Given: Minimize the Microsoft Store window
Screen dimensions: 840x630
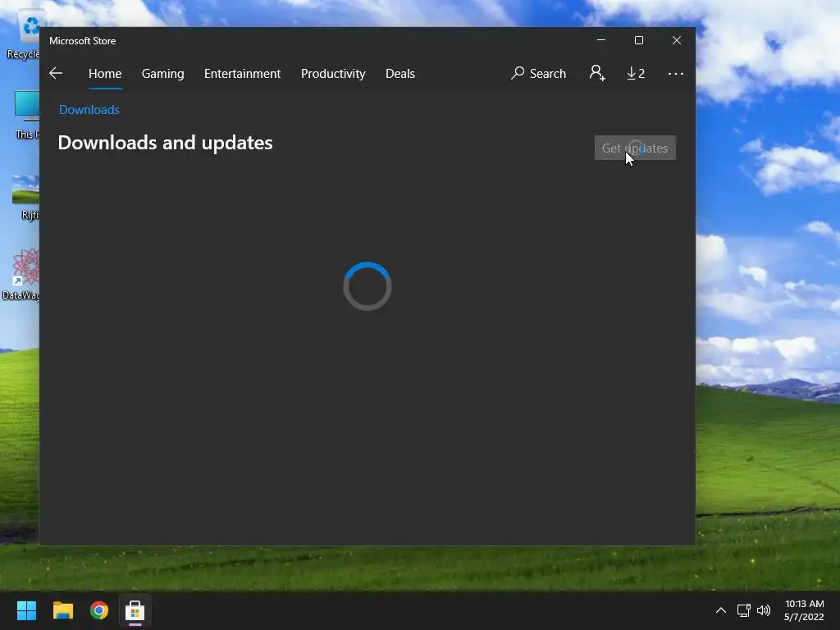Looking at the screenshot, I should click(601, 40).
